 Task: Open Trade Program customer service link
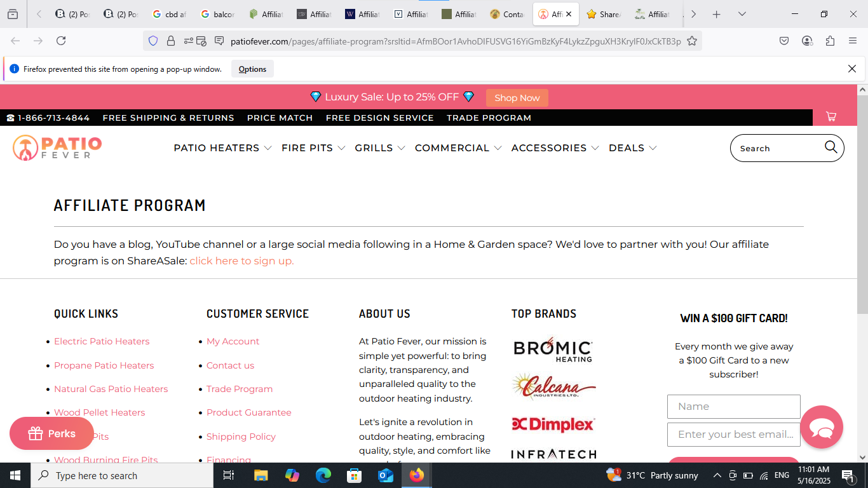click(240, 389)
